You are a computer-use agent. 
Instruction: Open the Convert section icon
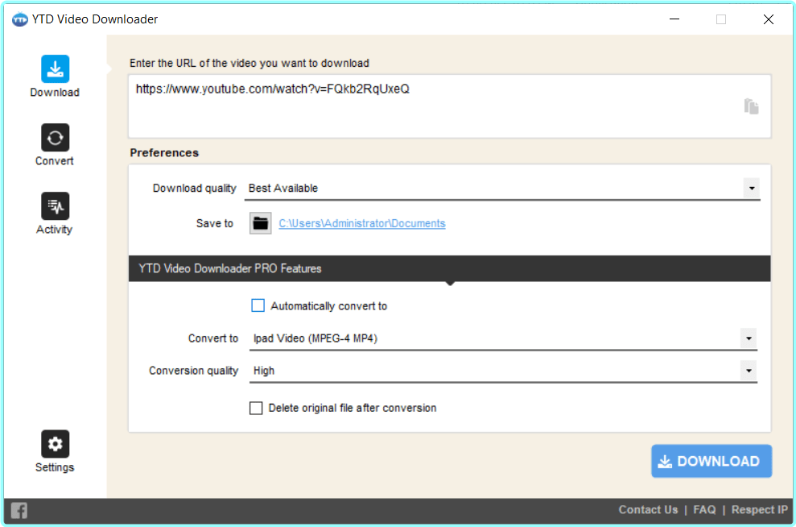[x=55, y=137]
